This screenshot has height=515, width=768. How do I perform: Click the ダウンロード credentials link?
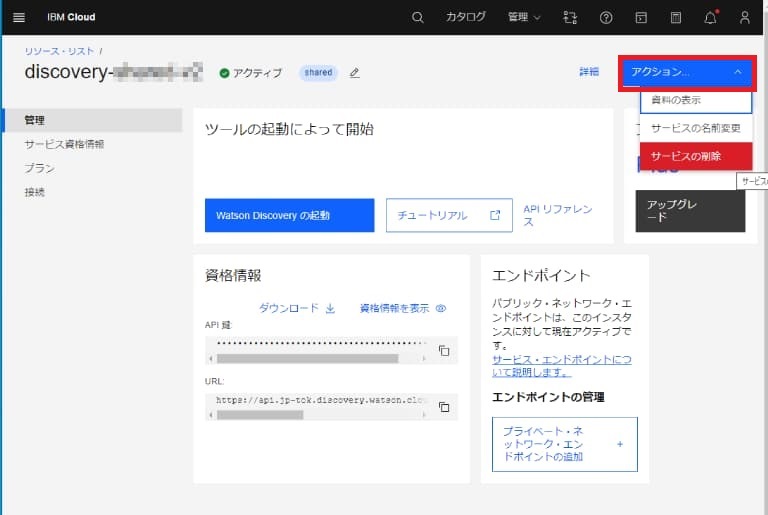pyautogui.click(x=297, y=308)
